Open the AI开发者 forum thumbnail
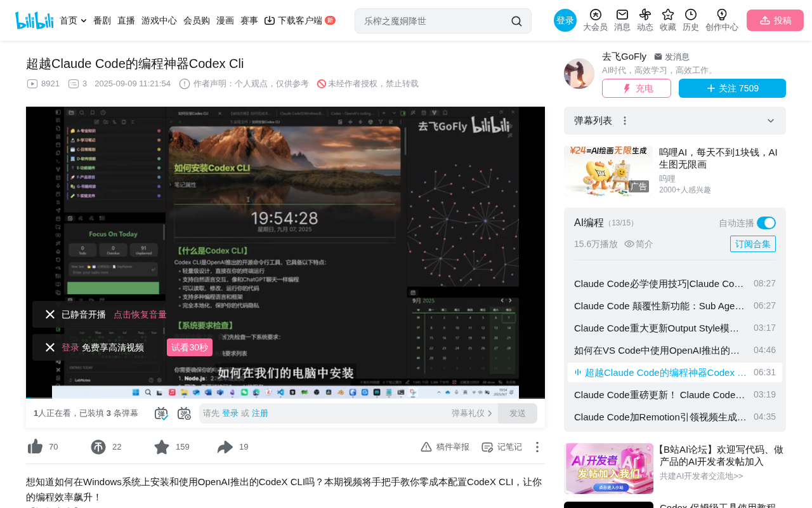 click(x=608, y=469)
